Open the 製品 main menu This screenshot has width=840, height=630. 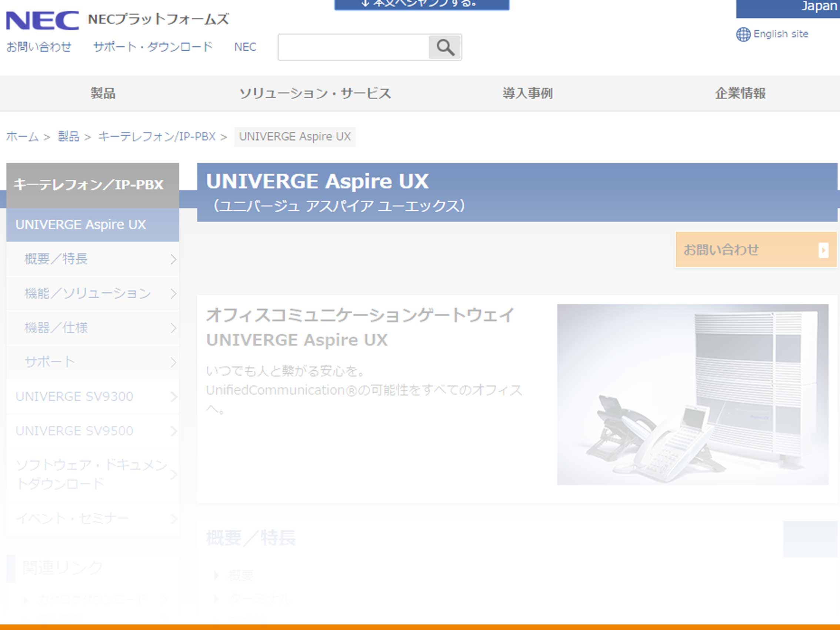pyautogui.click(x=103, y=93)
